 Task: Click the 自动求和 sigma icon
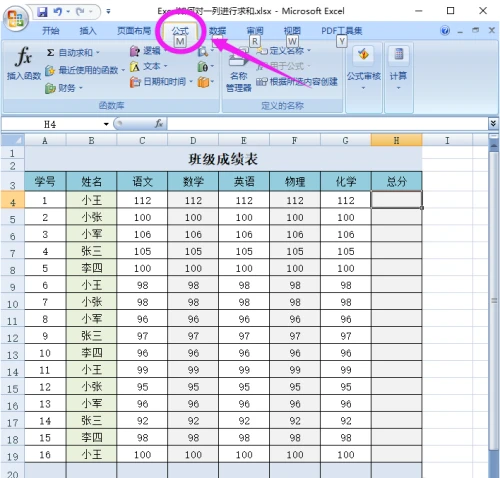click(50, 53)
